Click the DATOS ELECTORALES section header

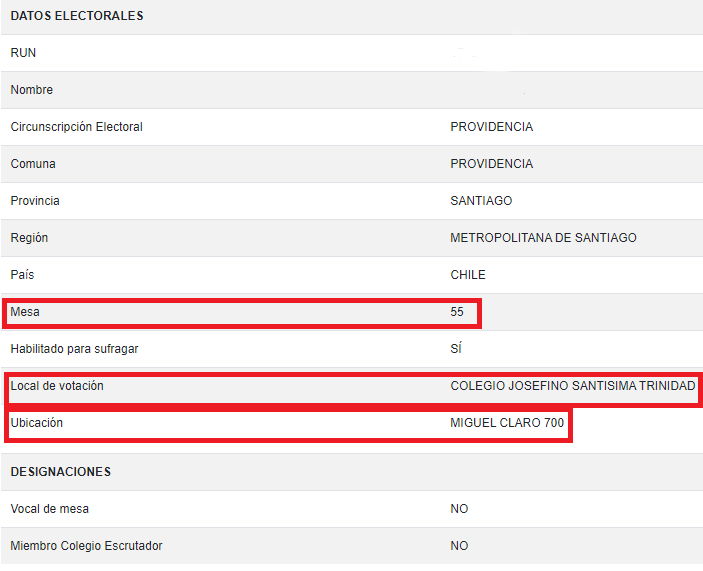(x=76, y=16)
